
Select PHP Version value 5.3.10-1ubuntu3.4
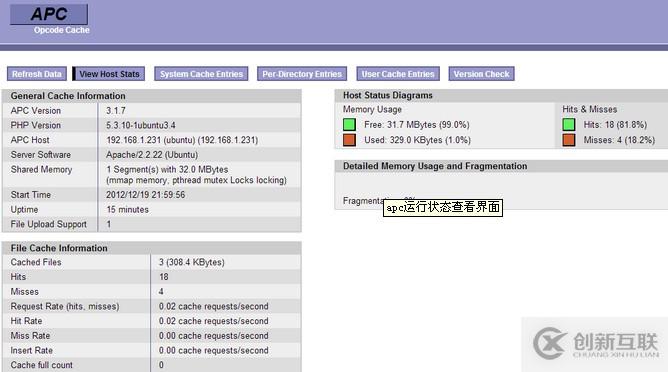click(x=141, y=125)
